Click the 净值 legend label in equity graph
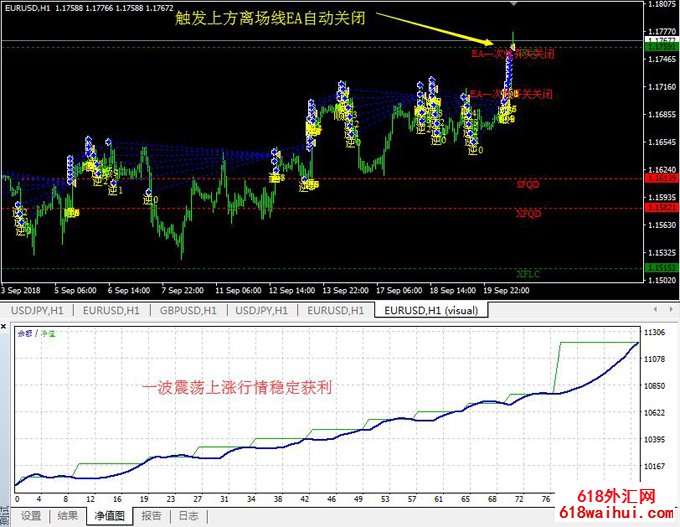Viewport: 680px width, 527px height. [x=48, y=333]
